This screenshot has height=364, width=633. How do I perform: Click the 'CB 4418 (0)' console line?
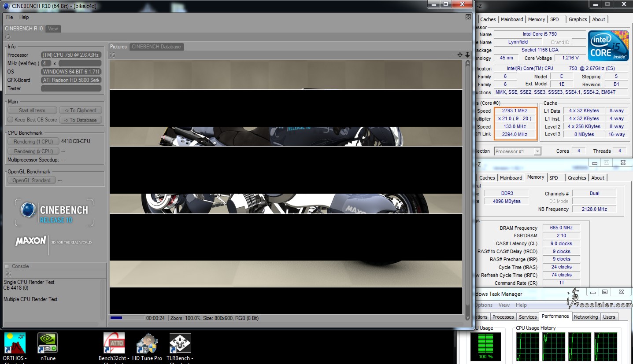pyautogui.click(x=16, y=288)
